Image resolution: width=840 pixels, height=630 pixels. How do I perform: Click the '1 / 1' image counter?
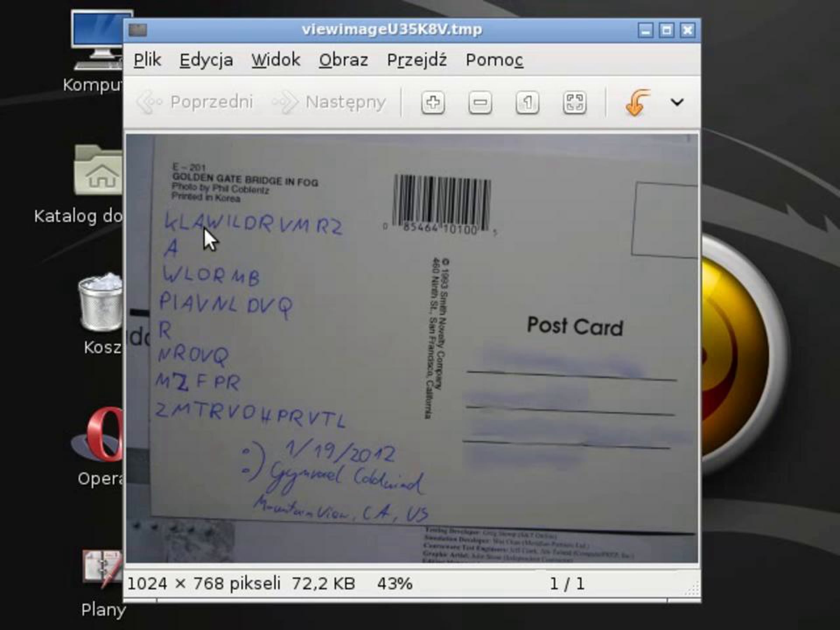(x=567, y=583)
